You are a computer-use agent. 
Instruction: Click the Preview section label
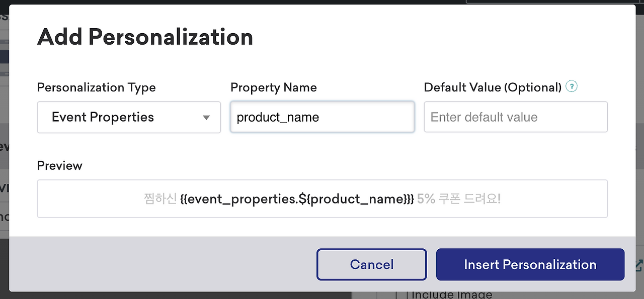59,166
